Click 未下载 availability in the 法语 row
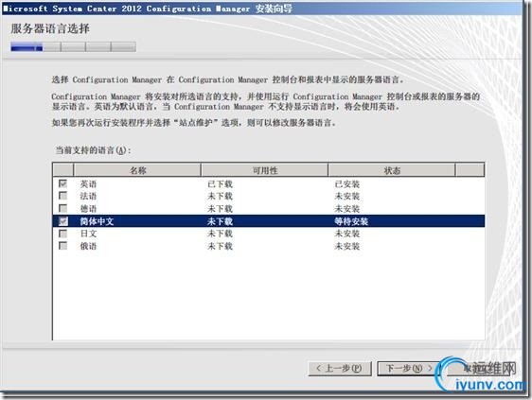Screen dimensions: 532x400 tap(220, 196)
